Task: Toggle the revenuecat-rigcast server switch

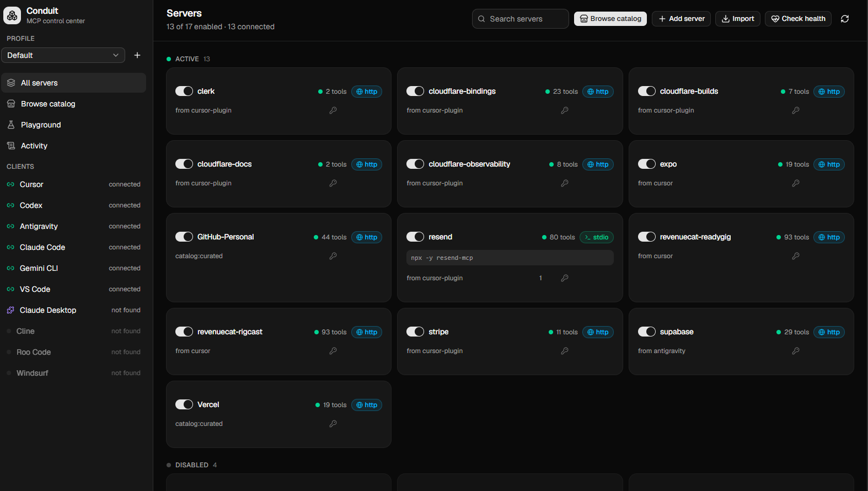Action: coord(184,332)
